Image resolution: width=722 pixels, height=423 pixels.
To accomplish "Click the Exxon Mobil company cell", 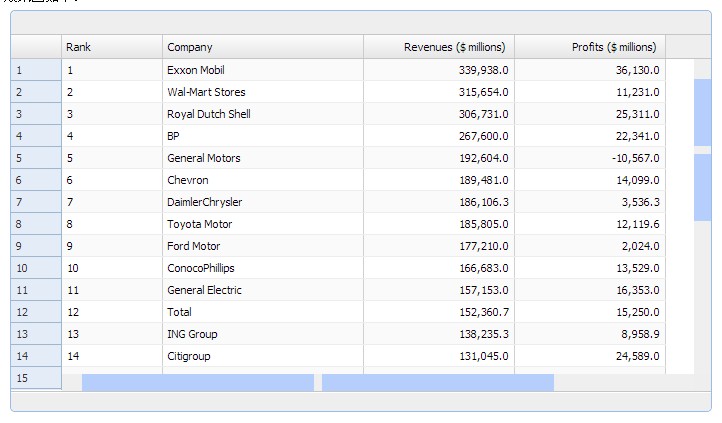I will click(x=262, y=70).
